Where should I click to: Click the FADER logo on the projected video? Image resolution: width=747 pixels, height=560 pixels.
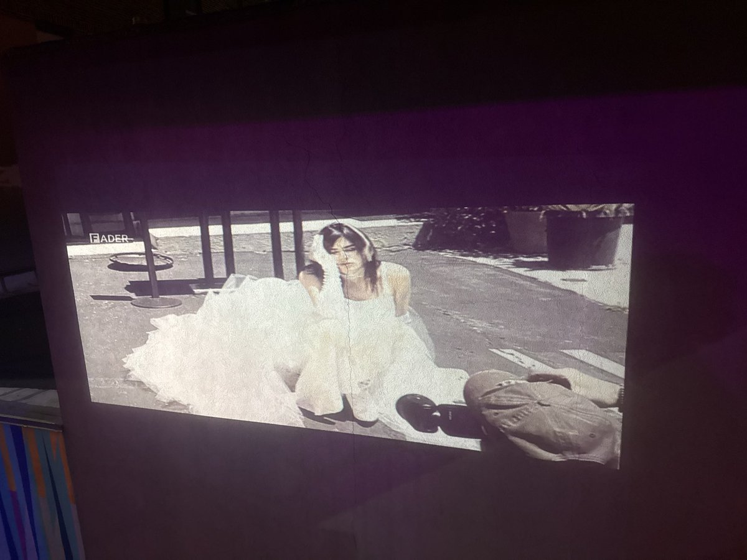click(x=110, y=238)
